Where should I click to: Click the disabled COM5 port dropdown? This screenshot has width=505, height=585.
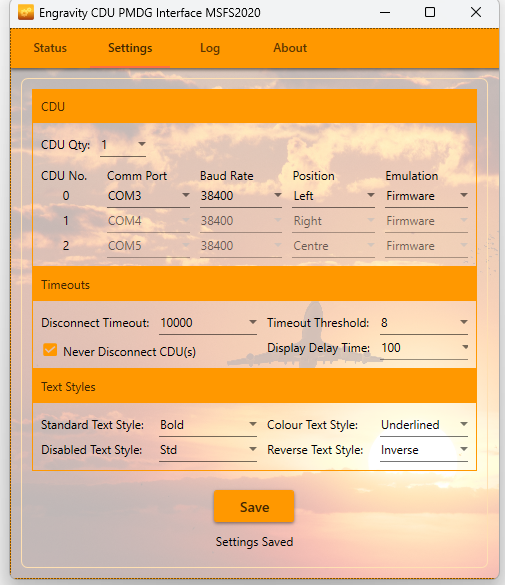(x=148, y=246)
